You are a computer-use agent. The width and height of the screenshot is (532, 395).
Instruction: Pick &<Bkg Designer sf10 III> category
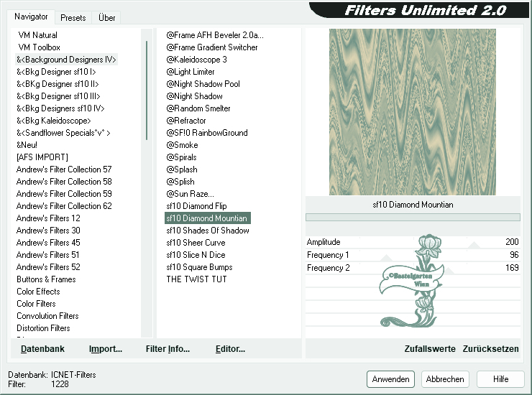click(x=58, y=96)
